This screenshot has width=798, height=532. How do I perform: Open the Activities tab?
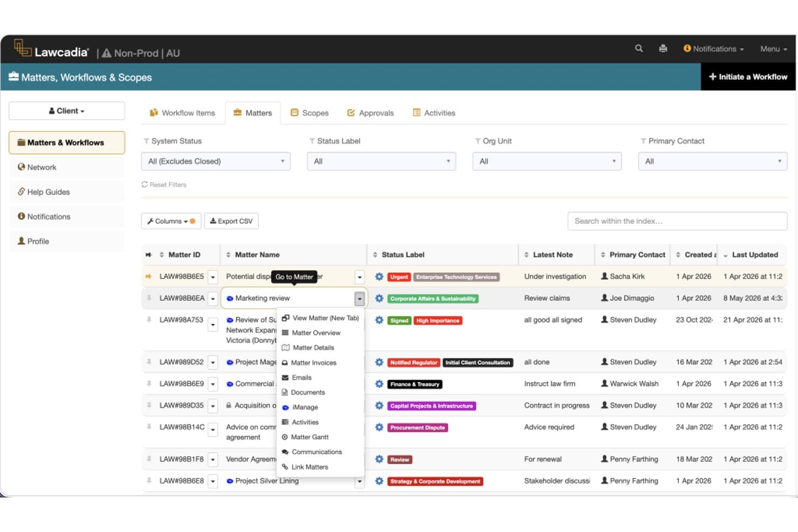pyautogui.click(x=434, y=113)
